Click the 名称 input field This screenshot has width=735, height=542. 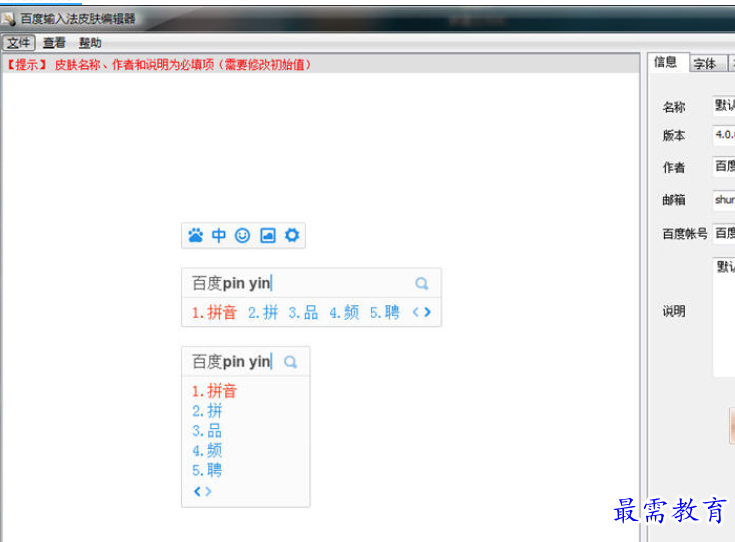(x=724, y=105)
